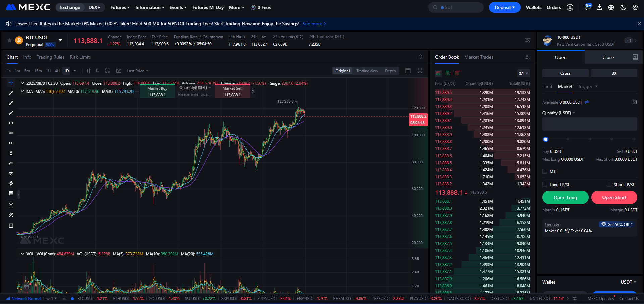Select the Fibonacci retracement lines tool
Screen dimensions: 644x304
pos(11,193)
